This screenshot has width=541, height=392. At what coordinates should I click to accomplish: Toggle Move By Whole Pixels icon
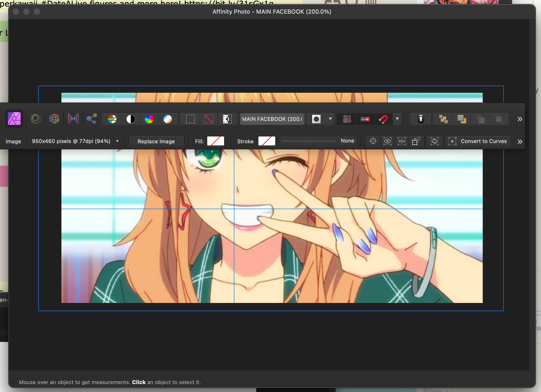click(x=365, y=119)
